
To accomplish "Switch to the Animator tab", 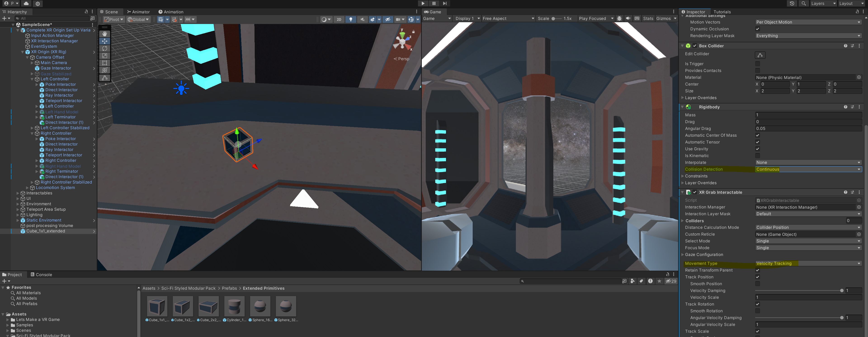I will 139,12.
